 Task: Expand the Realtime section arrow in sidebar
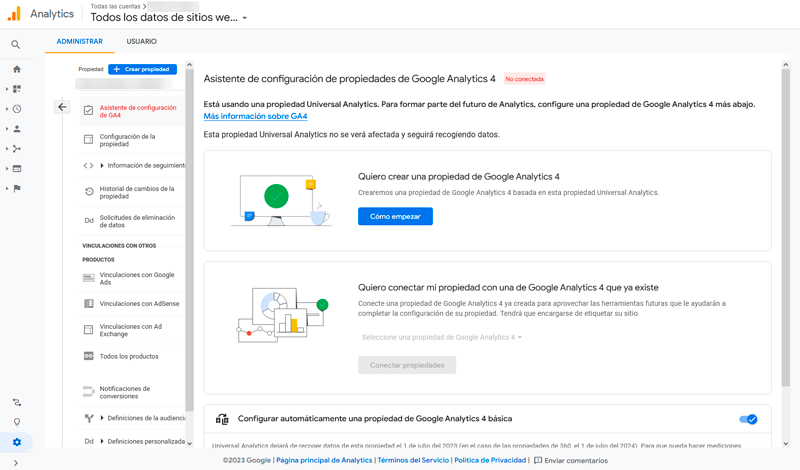[x=7, y=109]
